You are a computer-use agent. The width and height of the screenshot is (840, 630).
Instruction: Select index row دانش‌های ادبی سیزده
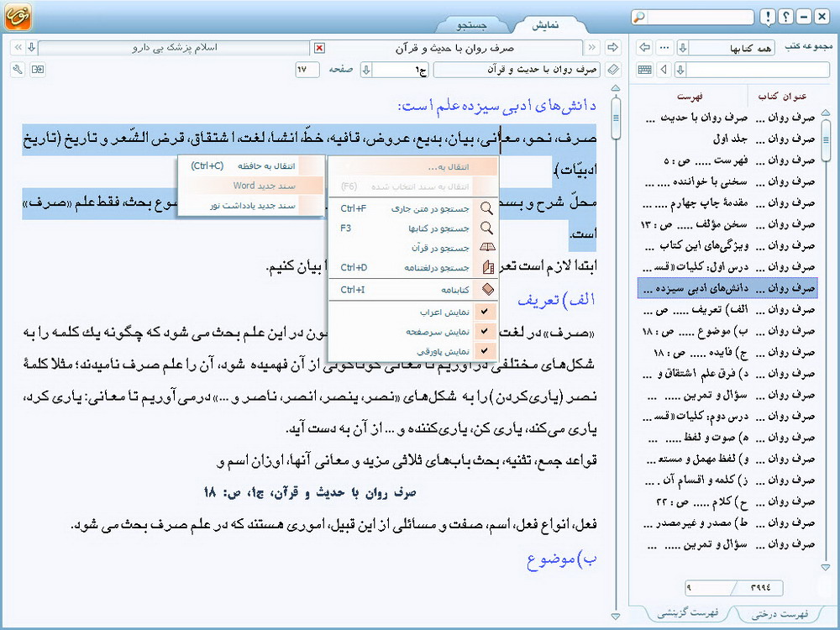point(727,288)
